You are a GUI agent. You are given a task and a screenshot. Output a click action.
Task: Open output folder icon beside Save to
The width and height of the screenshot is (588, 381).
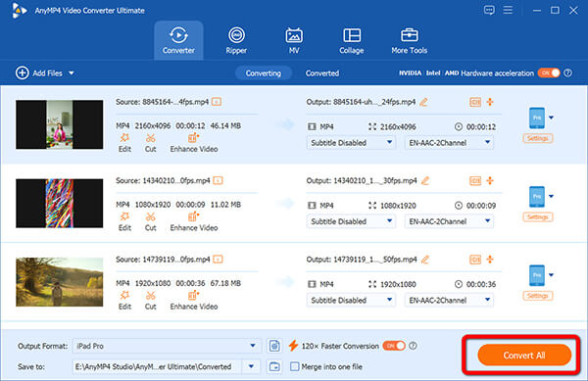point(274,366)
